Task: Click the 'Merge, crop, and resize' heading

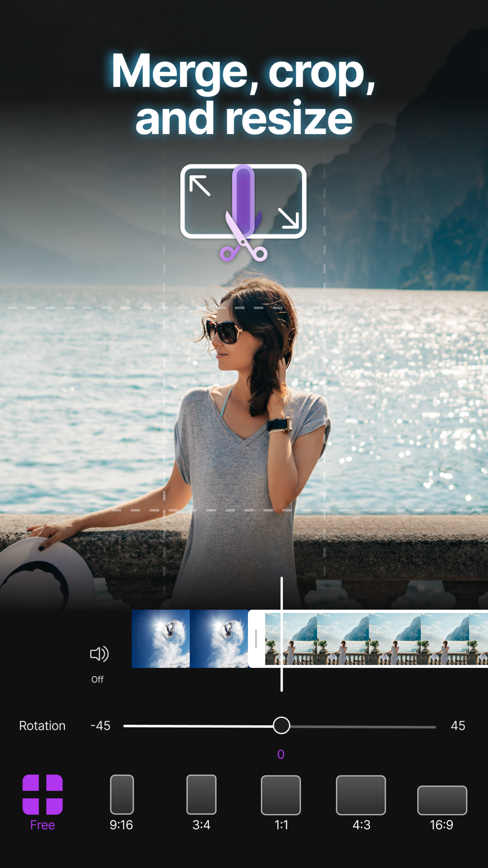Action: [244, 94]
